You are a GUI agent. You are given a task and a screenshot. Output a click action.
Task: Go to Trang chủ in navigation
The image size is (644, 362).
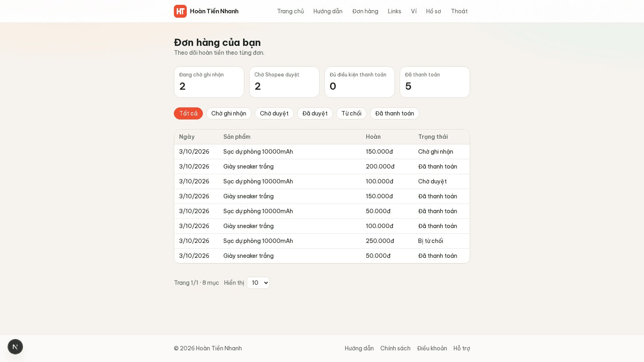pos(290,11)
